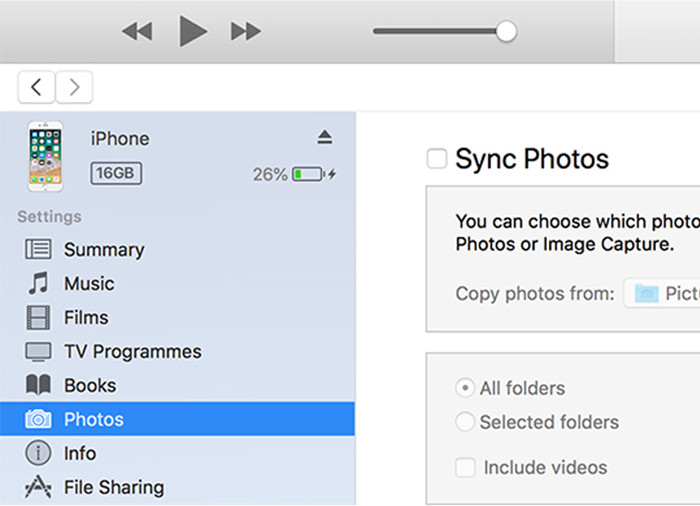Skip ahead with the fast-forward button
This screenshot has width=700, height=506.
coord(246,31)
